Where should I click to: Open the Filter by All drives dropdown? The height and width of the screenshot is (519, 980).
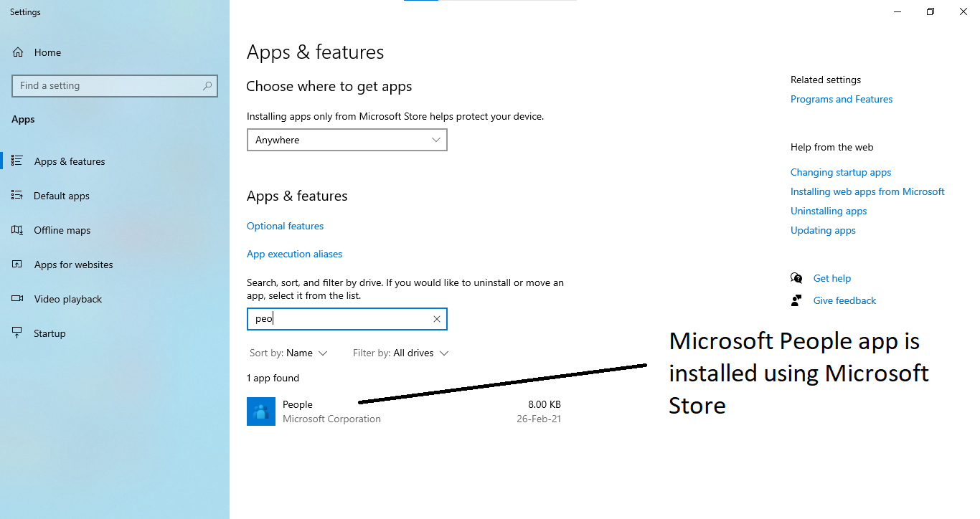(400, 353)
